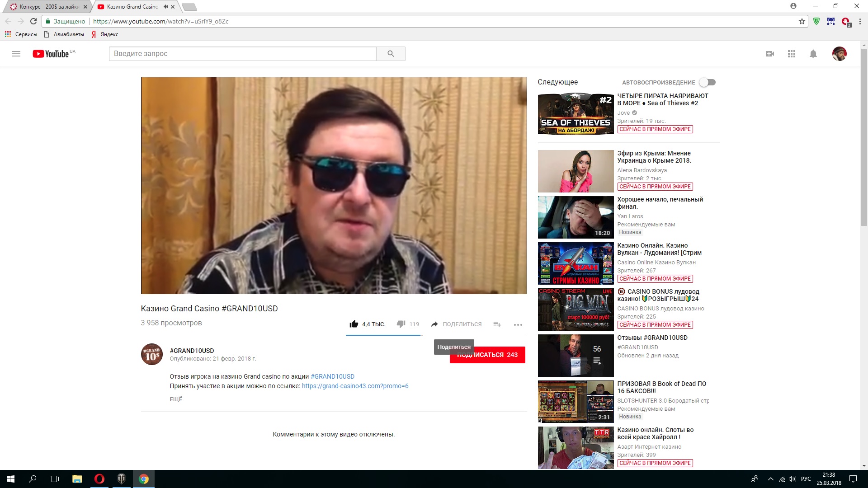Viewport: 868px width, 488px height.
Task: Toggle the АВТОВОСПРОИЗВЕДЕНИЕ autoplay switch
Action: (708, 82)
